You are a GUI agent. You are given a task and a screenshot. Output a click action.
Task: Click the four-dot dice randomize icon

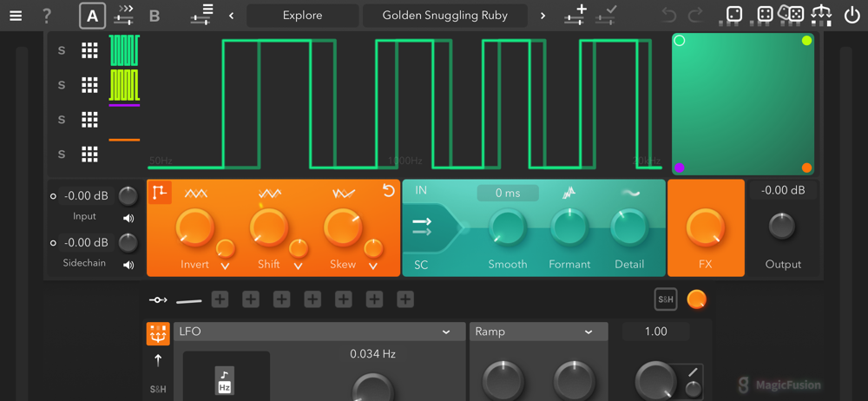(x=765, y=15)
